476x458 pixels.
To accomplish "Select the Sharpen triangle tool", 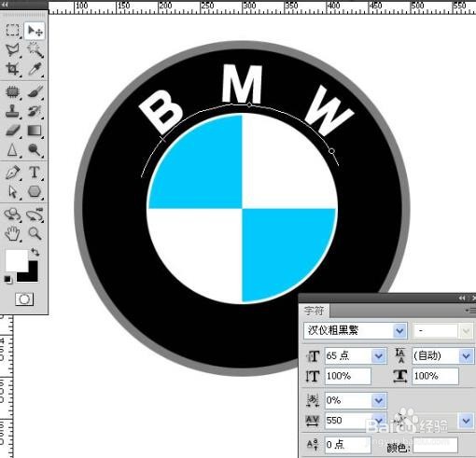I will tap(12, 149).
